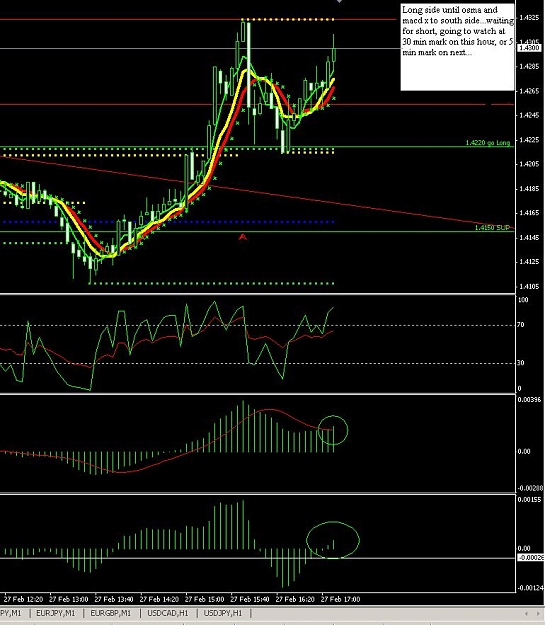Click the '1.4150 SUP' line label
This screenshot has width=545, height=625.
tap(492, 228)
